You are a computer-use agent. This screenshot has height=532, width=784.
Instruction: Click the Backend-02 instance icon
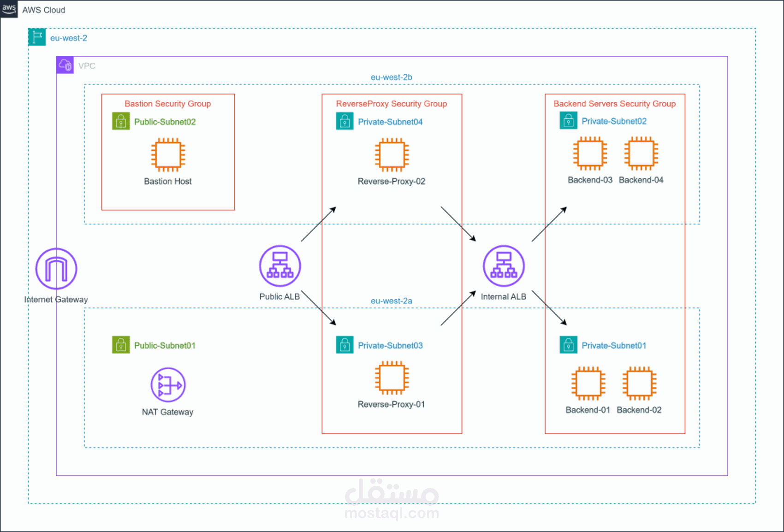coord(640,384)
